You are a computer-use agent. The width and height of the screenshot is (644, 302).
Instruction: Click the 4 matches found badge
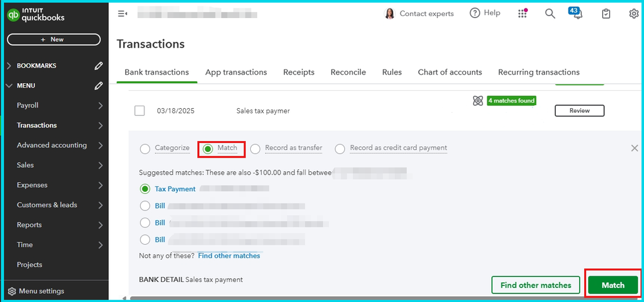point(512,100)
